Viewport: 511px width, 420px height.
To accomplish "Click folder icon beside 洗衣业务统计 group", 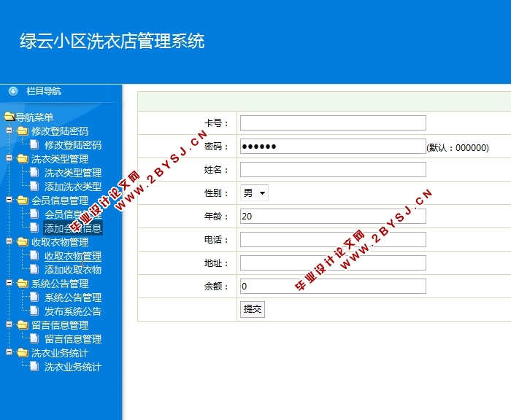I will (23, 353).
